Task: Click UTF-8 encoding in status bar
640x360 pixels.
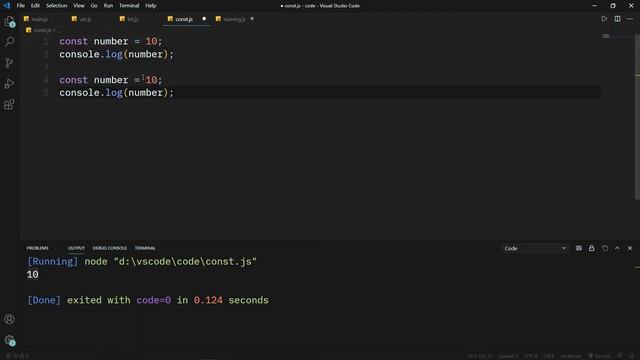Action: point(531,356)
